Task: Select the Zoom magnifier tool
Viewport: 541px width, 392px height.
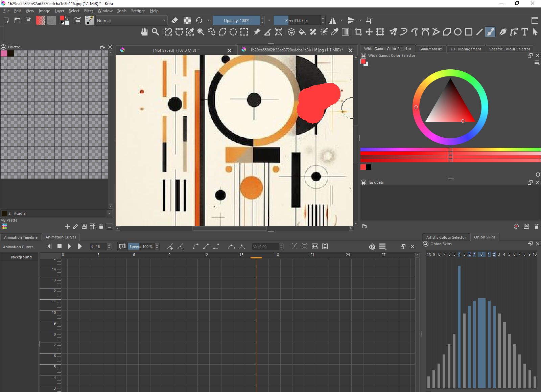Action: click(156, 32)
